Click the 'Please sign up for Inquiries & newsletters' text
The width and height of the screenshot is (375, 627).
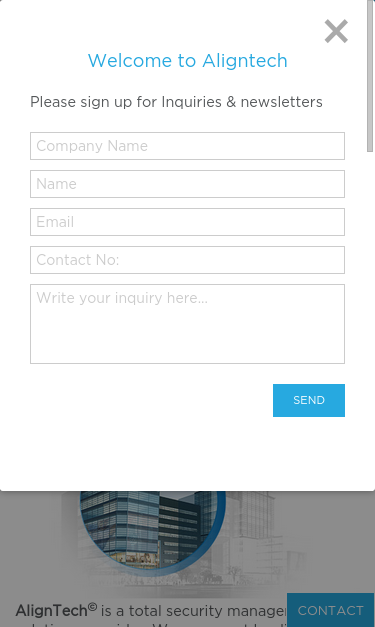[x=176, y=102]
